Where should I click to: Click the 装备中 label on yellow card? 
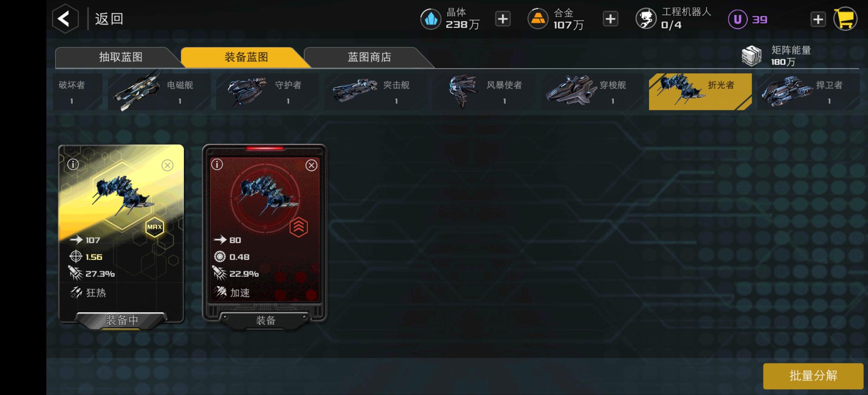[122, 320]
